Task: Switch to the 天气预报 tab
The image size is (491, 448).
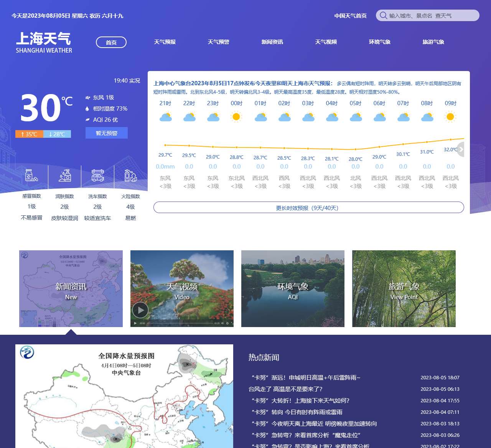Action: tap(165, 42)
